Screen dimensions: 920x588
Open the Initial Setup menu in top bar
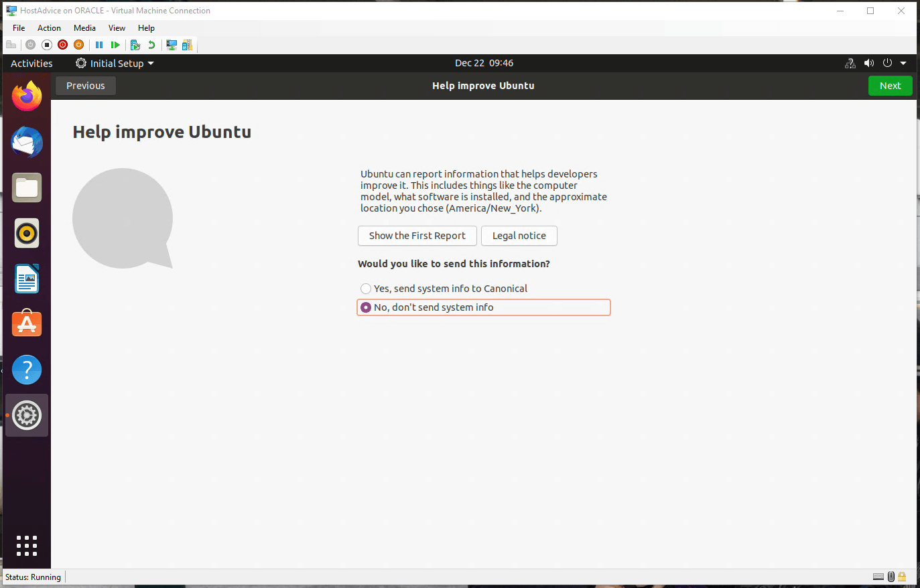114,63
